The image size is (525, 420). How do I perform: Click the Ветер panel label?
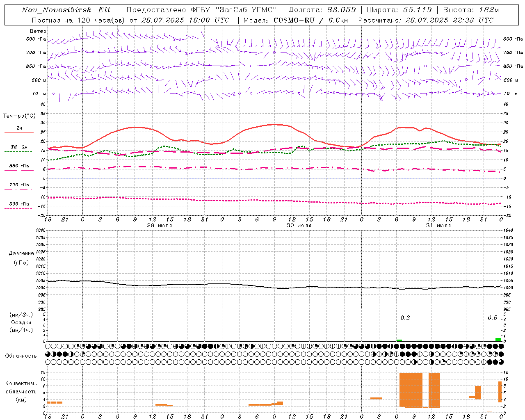coord(38,31)
